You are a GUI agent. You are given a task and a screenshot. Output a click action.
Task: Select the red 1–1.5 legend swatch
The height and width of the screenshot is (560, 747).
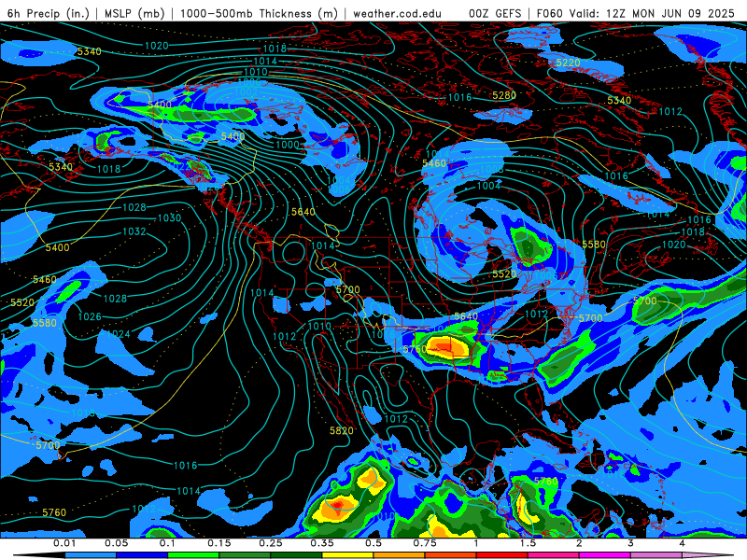502,555
